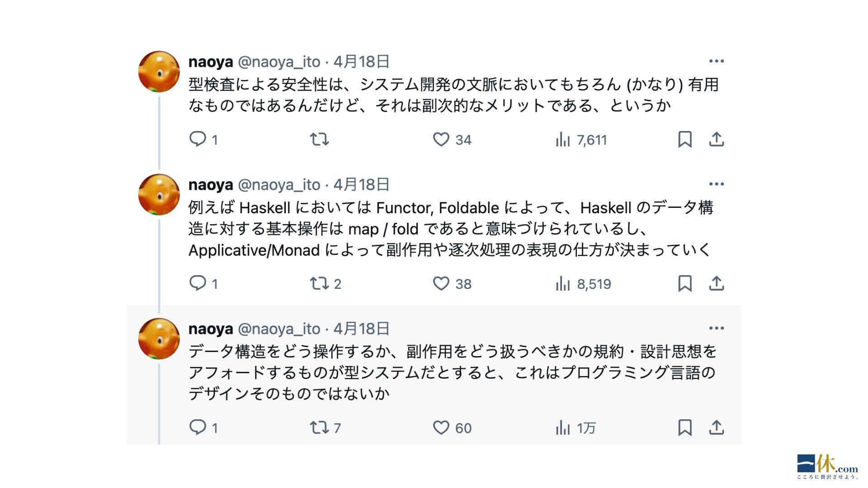Retweet the tweet with 2 retweets
This screenshot has width=868, height=488.
pyautogui.click(x=319, y=283)
